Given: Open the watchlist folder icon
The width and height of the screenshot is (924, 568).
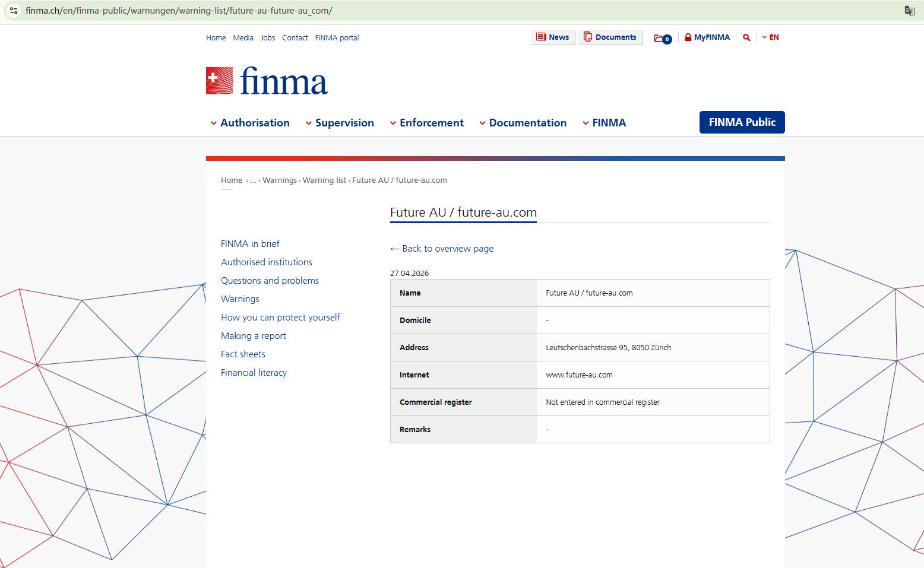Looking at the screenshot, I should point(662,38).
